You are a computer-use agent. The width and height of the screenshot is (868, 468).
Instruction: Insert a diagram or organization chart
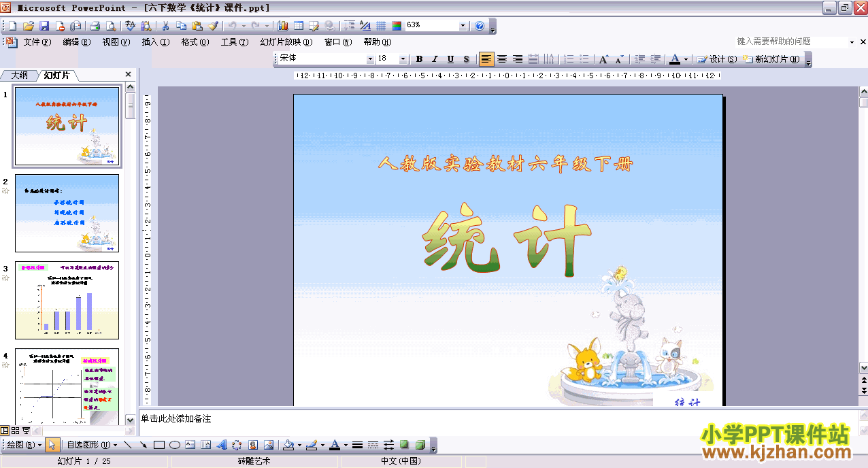click(237, 445)
